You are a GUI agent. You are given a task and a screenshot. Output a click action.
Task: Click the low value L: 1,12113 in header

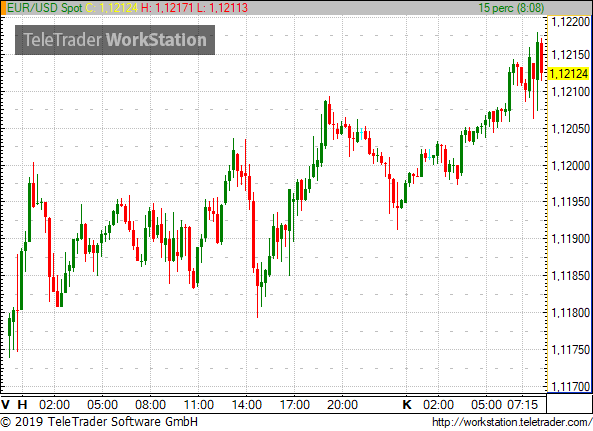[x=222, y=8]
